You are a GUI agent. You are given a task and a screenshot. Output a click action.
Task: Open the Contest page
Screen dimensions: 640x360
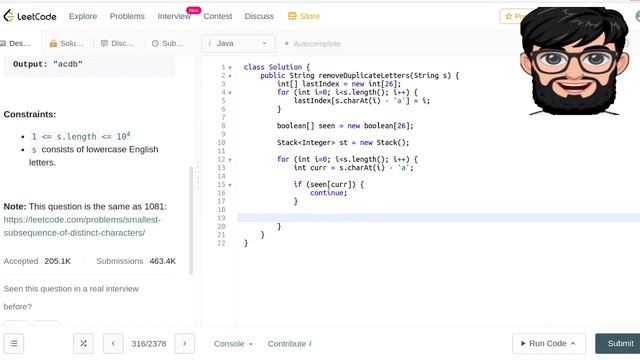click(x=218, y=16)
